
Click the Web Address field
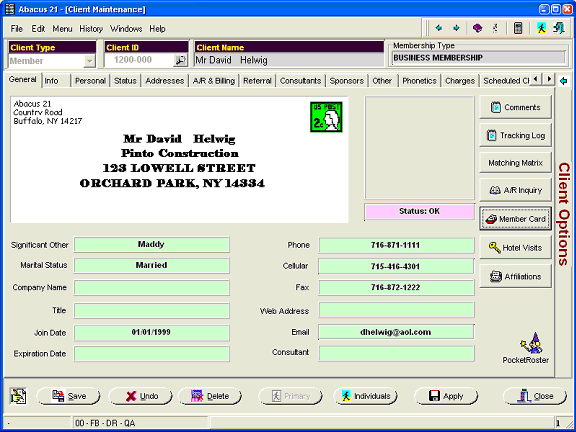pyautogui.click(x=396, y=310)
